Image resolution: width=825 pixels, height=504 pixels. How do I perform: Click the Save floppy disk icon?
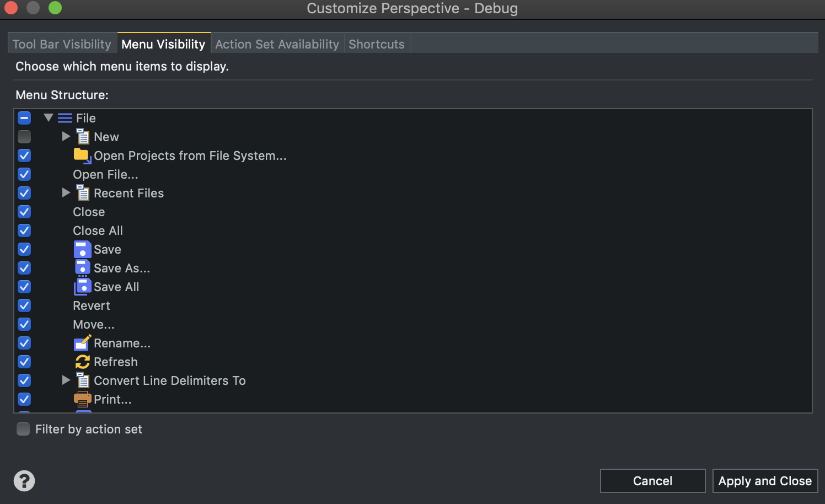pyautogui.click(x=82, y=249)
